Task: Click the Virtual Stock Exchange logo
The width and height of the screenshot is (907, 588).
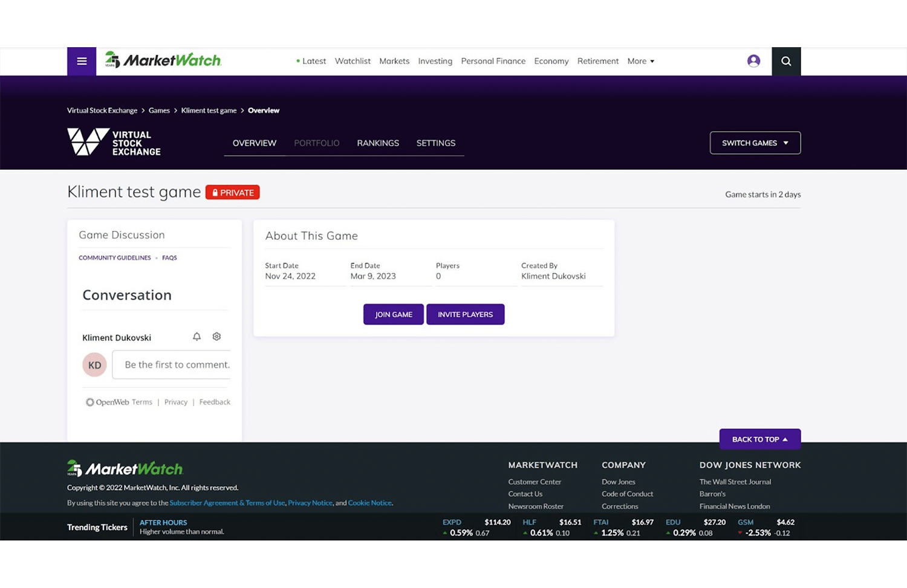Action: pyautogui.click(x=114, y=143)
